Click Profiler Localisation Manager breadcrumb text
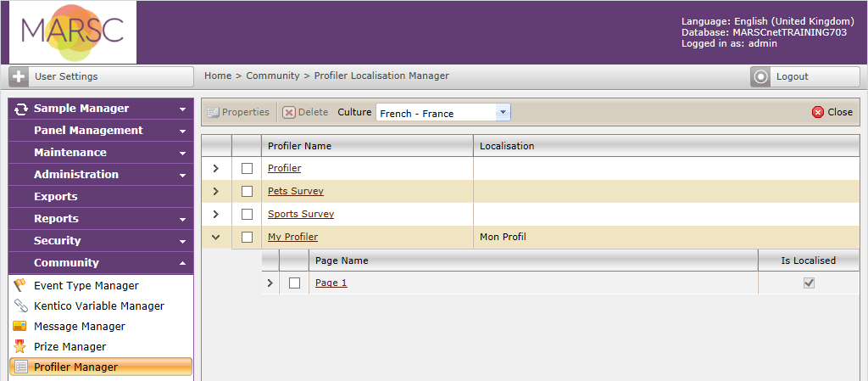Viewport: 868px width, 381px height. click(x=382, y=76)
